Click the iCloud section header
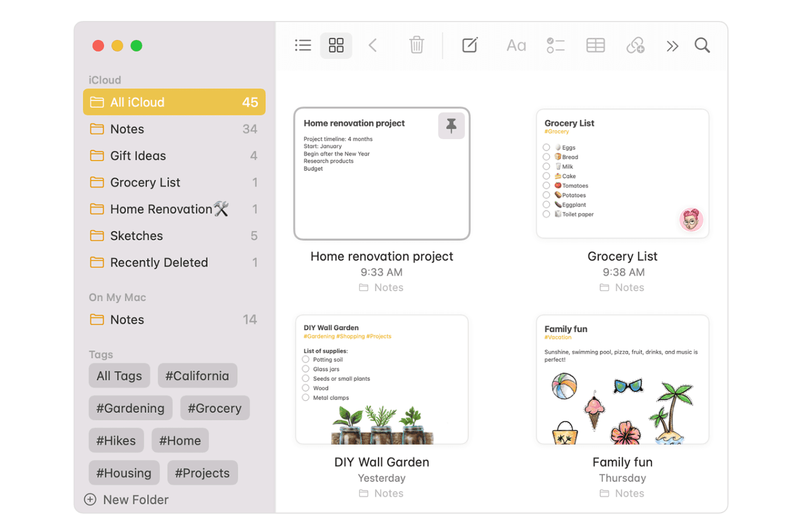Screen dimensions: 798x532 pos(105,80)
